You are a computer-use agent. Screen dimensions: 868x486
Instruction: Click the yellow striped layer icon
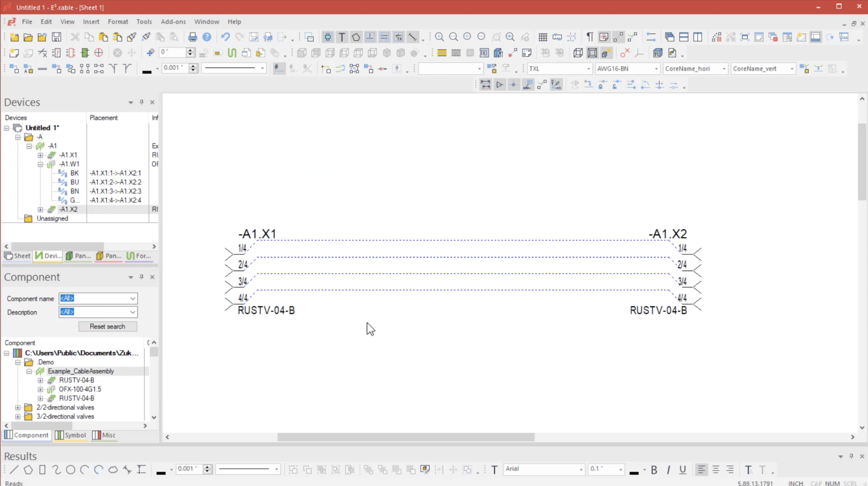(442, 53)
